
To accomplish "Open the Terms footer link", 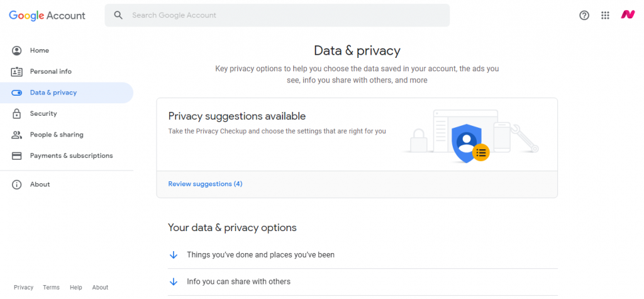I will click(x=52, y=288).
